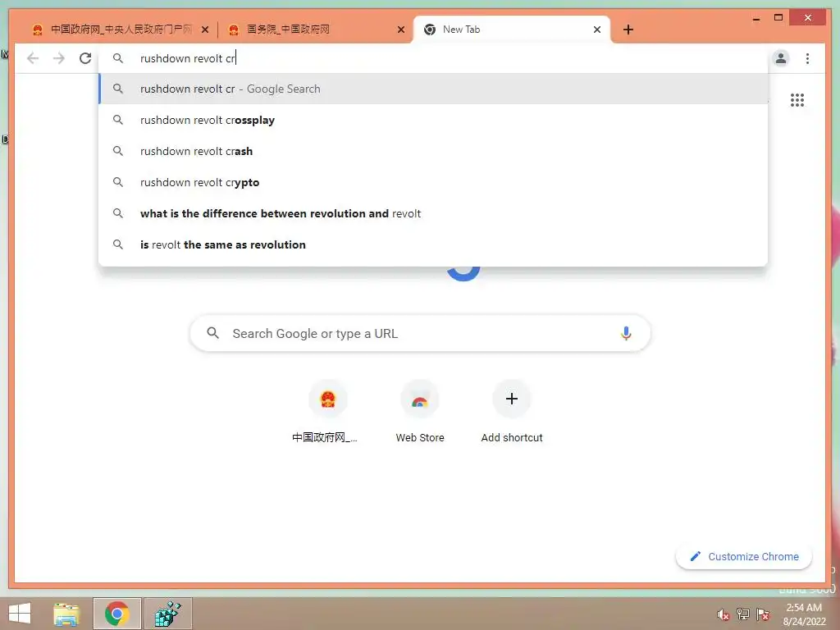This screenshot has width=840, height=630.
Task: Open the Web Store shortcut
Action: coord(420,412)
